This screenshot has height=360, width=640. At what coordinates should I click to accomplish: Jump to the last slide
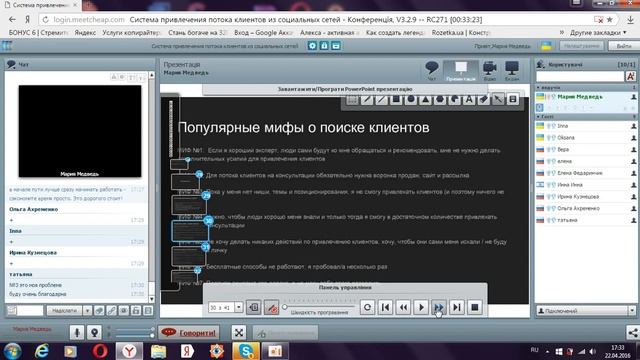[457, 307]
